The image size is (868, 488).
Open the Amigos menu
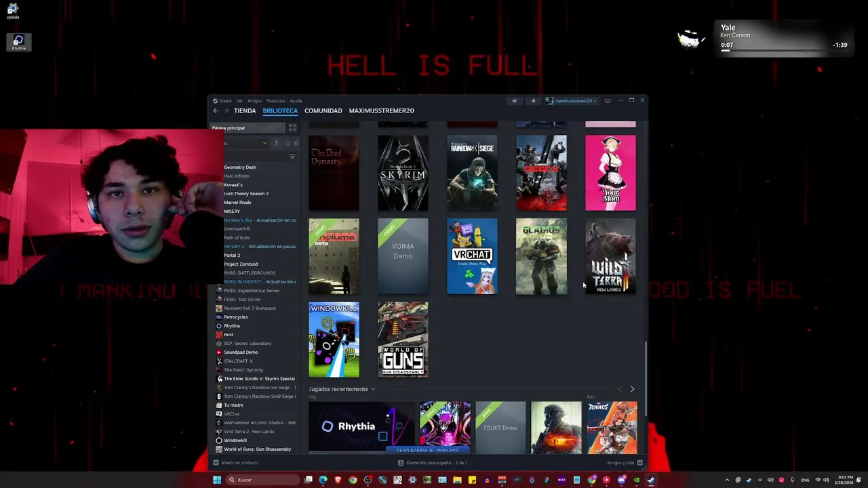[x=254, y=101]
